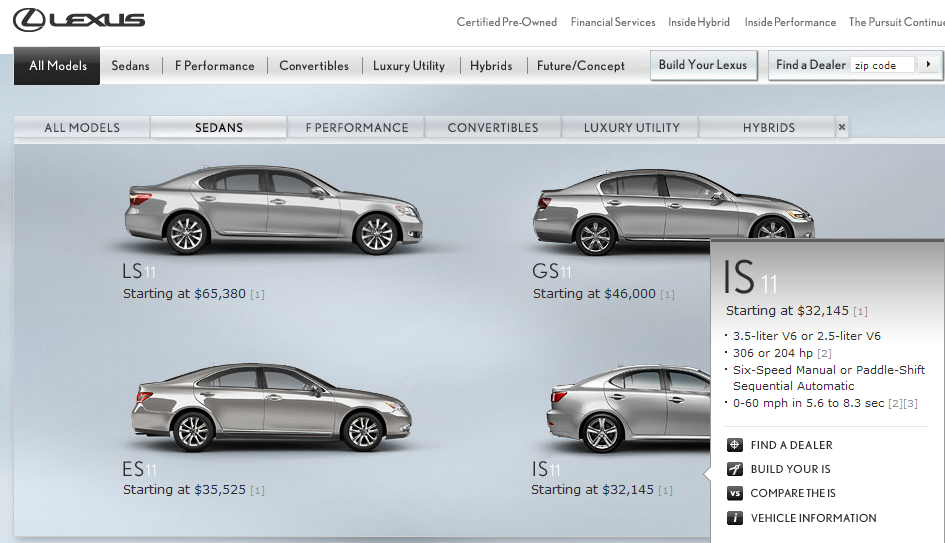Open the HYBRIDS tab
This screenshot has height=543, width=945.
[769, 128]
